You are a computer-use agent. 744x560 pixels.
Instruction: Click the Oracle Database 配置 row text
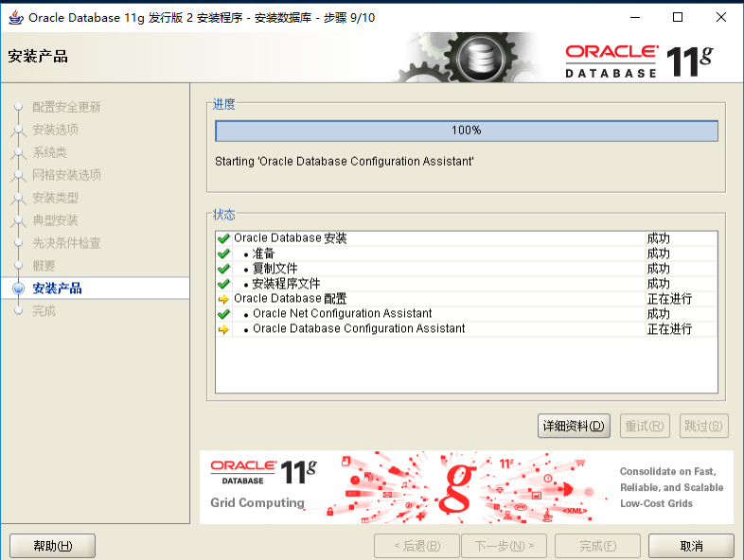pos(291,299)
